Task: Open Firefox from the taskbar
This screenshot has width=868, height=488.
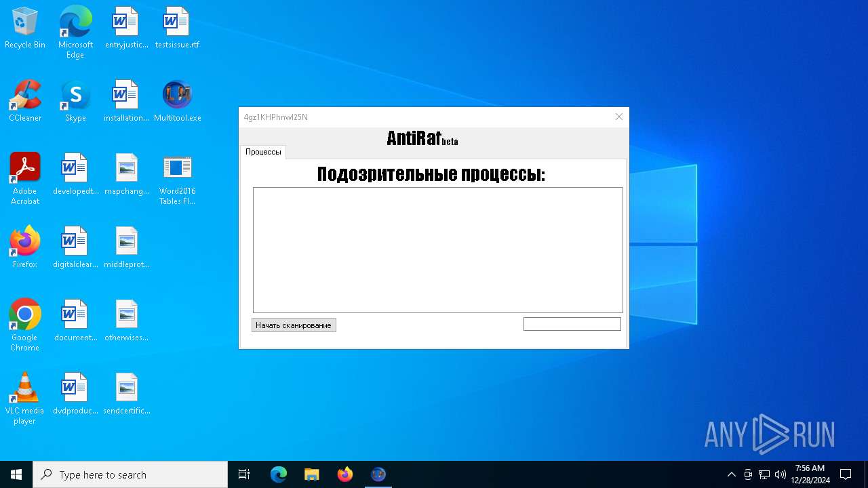Action: [345, 474]
